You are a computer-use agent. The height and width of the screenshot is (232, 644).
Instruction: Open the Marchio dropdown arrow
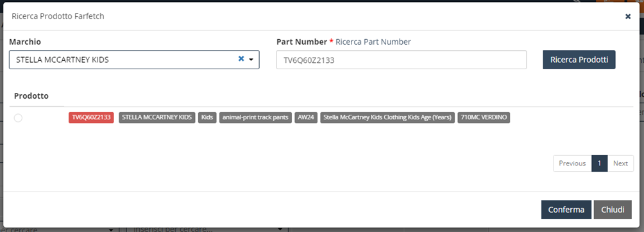[251, 60]
